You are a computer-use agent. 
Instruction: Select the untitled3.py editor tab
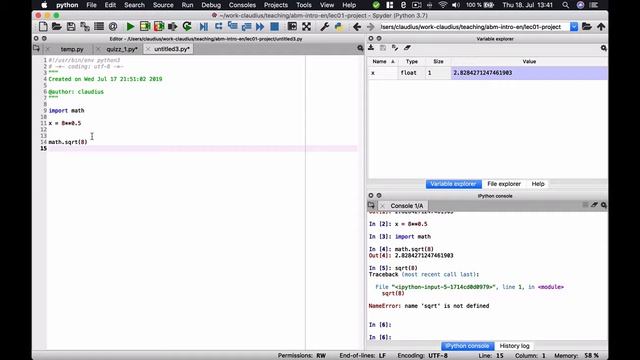(x=172, y=49)
